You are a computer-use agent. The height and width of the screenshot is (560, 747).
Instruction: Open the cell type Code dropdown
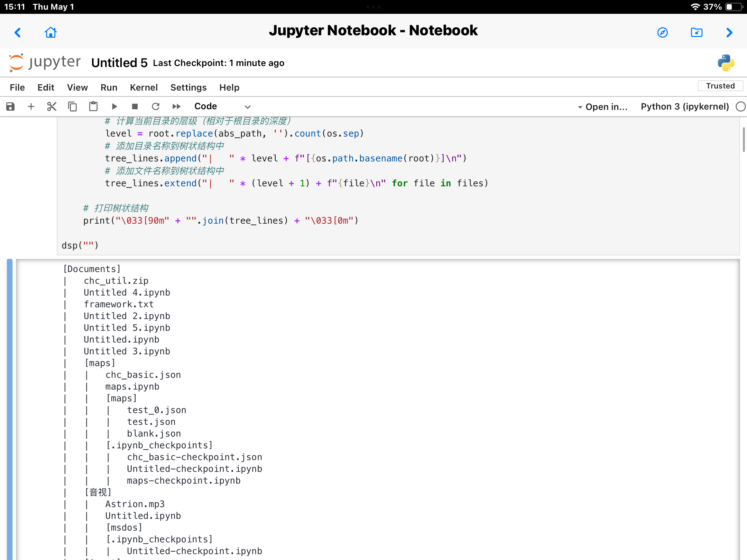tap(222, 106)
